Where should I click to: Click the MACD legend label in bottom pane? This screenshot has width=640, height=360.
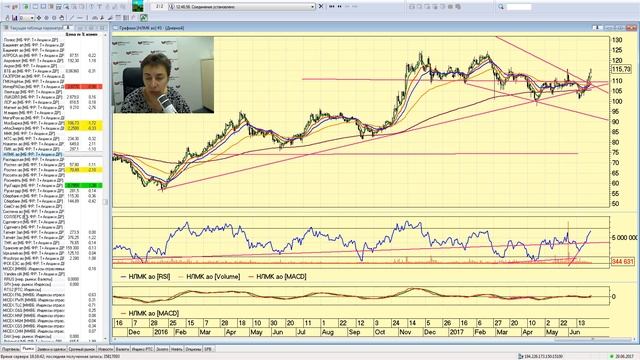[x=153, y=313]
